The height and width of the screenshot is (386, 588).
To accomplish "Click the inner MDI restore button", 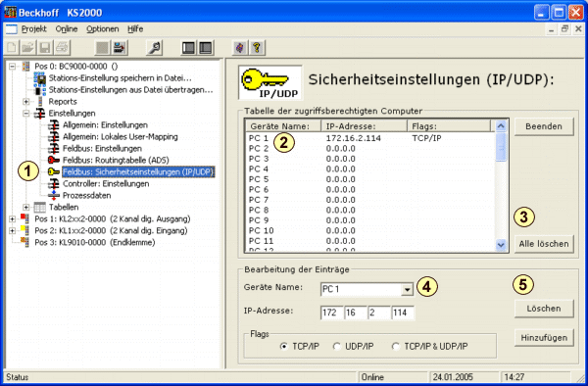I will click(564, 28).
